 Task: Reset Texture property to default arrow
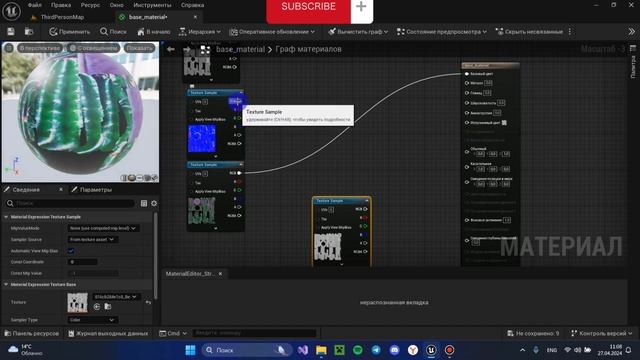pyautogui.click(x=148, y=302)
